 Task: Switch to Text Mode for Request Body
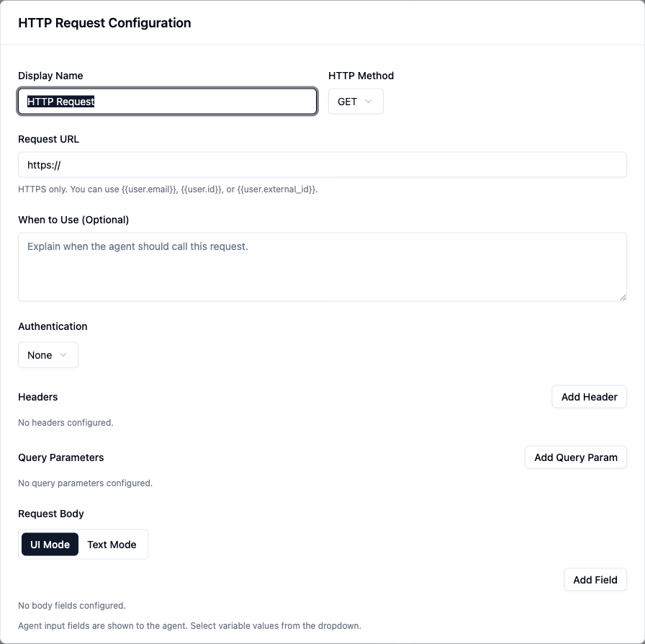[112, 545]
